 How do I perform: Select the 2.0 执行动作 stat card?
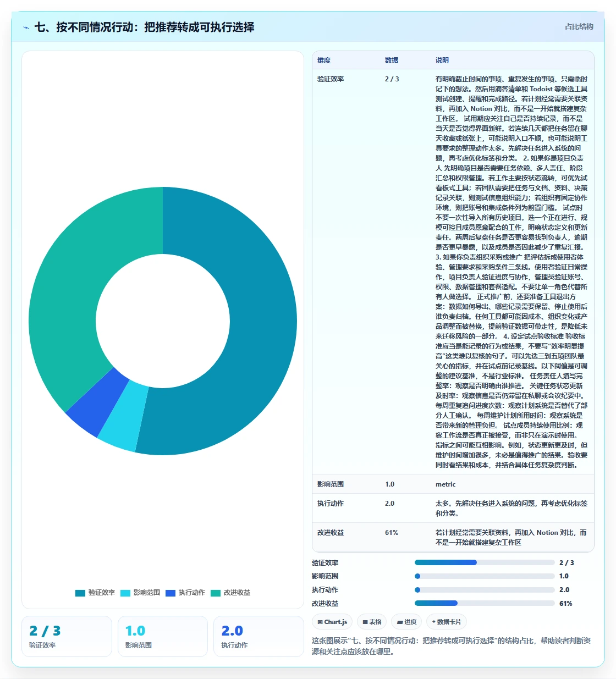click(258, 636)
